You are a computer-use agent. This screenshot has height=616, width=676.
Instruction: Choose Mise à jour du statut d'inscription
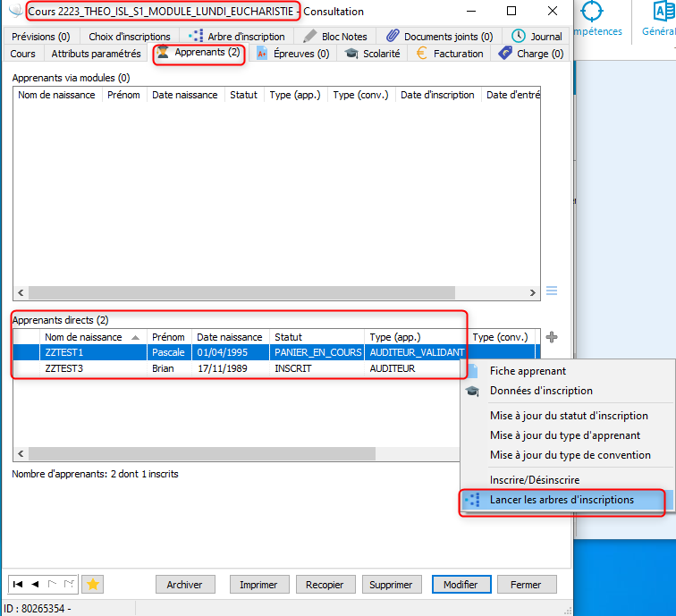569,416
